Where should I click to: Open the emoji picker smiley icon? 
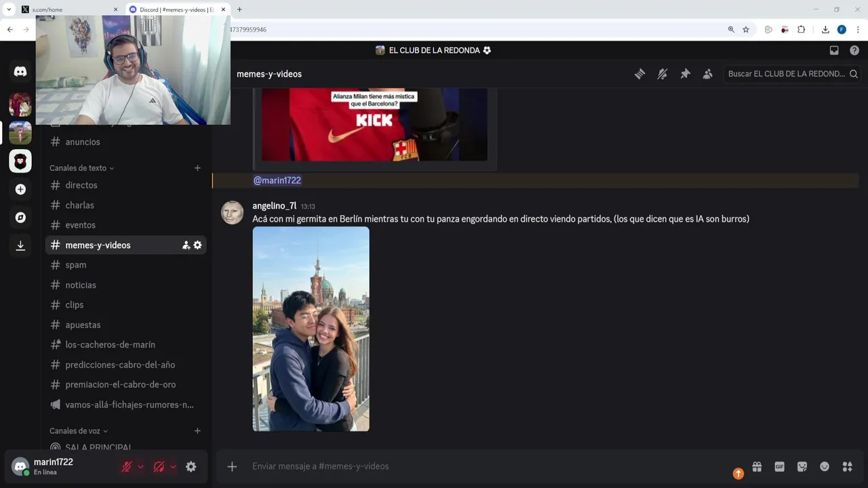(825, 466)
